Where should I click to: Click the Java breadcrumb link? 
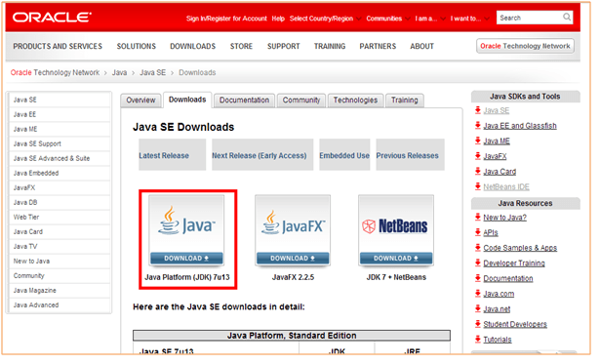pyautogui.click(x=119, y=72)
